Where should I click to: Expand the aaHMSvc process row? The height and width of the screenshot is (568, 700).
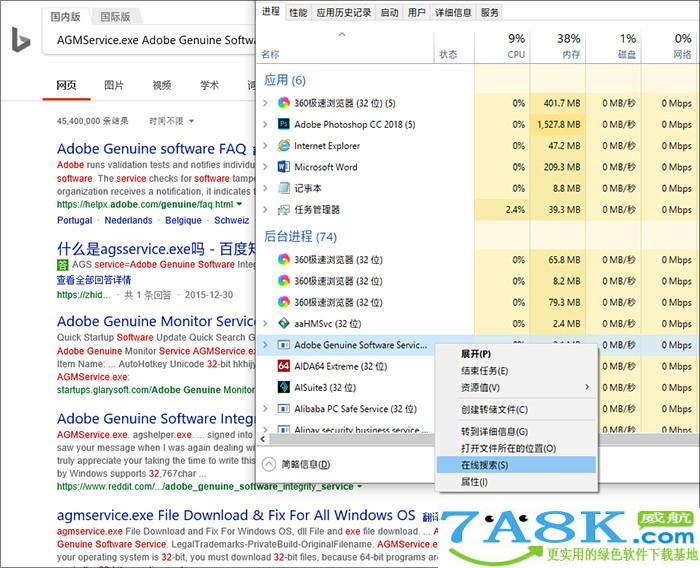(266, 323)
